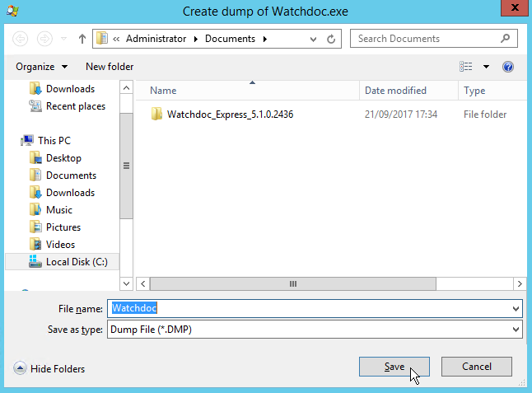Screen dimensions: 532x393
Task: Click the Videos folder icon
Action: pyautogui.click(x=35, y=245)
